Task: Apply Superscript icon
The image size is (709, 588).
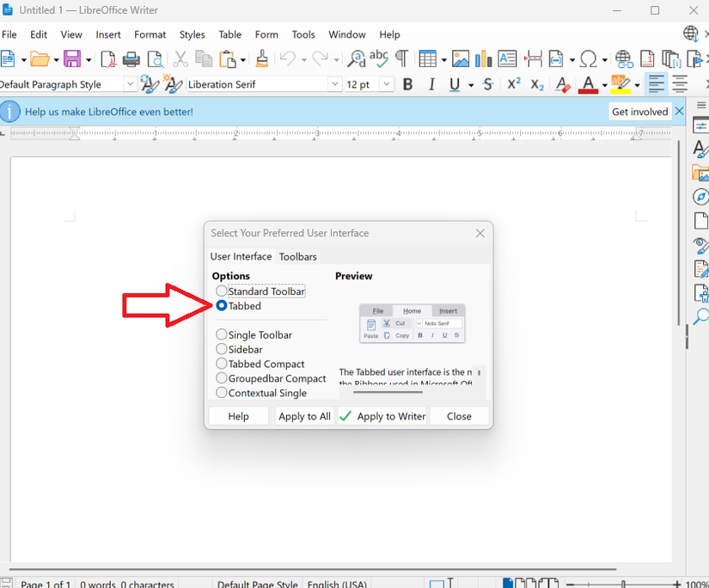Action: click(x=514, y=84)
